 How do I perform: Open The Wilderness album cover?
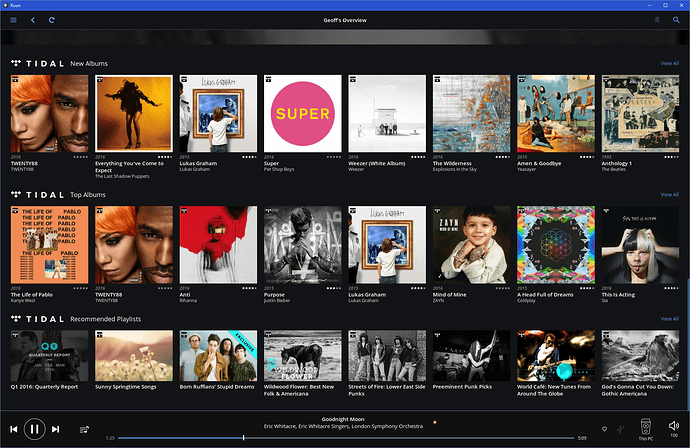point(472,114)
